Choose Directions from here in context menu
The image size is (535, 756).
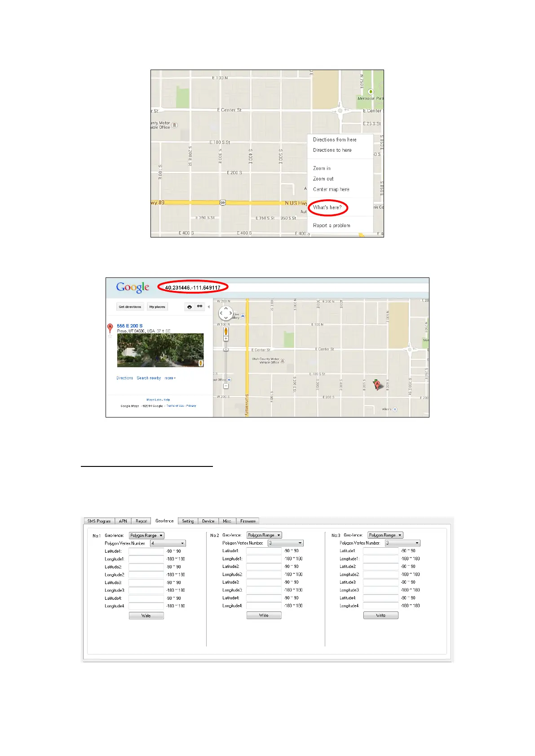click(335, 140)
